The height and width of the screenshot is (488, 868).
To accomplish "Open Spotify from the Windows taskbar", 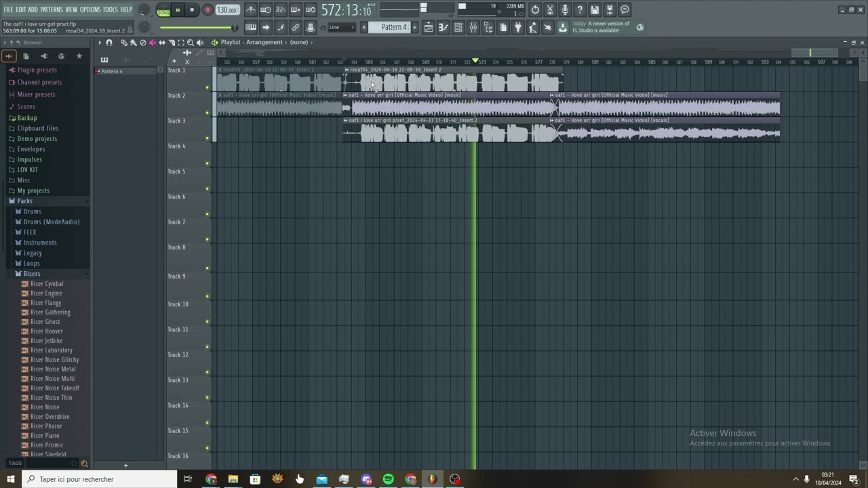I will click(x=388, y=479).
